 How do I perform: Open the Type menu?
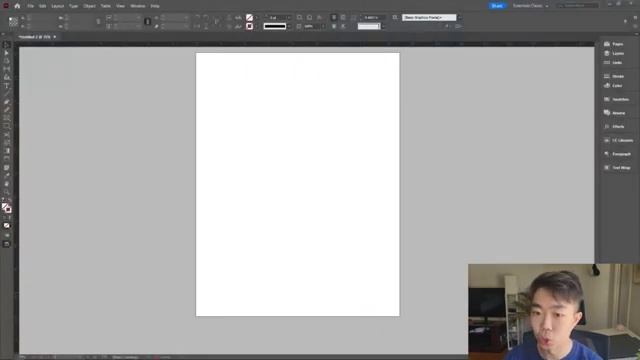pos(73,6)
